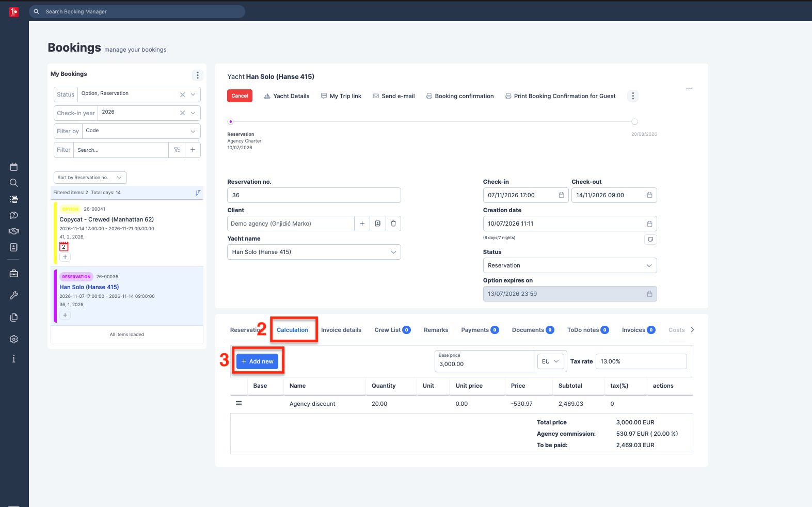The image size is (812, 507).
Task: Click the Add new button
Action: point(257,361)
